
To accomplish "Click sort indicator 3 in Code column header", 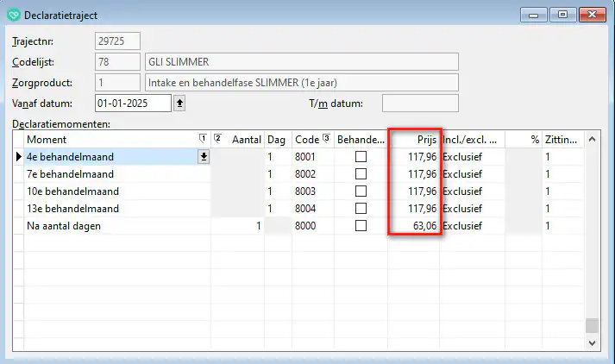I will [x=327, y=139].
